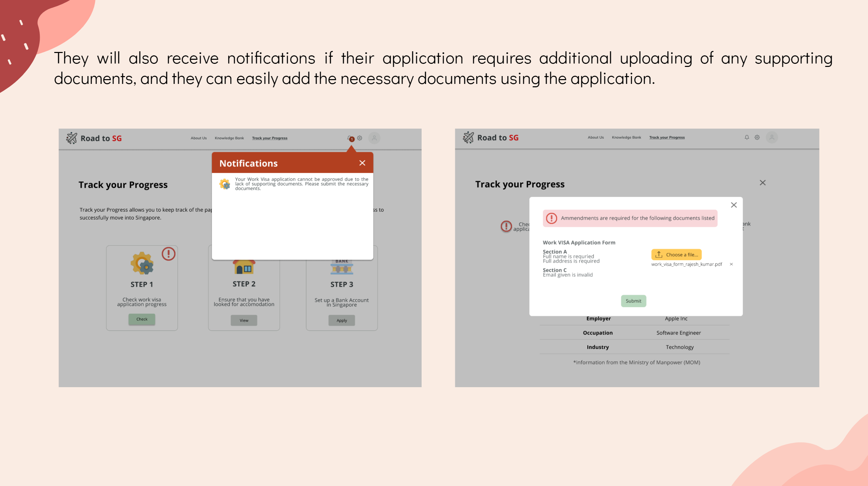The image size is (868, 486).
Task: Click the notification bell with red badge
Action: (350, 138)
